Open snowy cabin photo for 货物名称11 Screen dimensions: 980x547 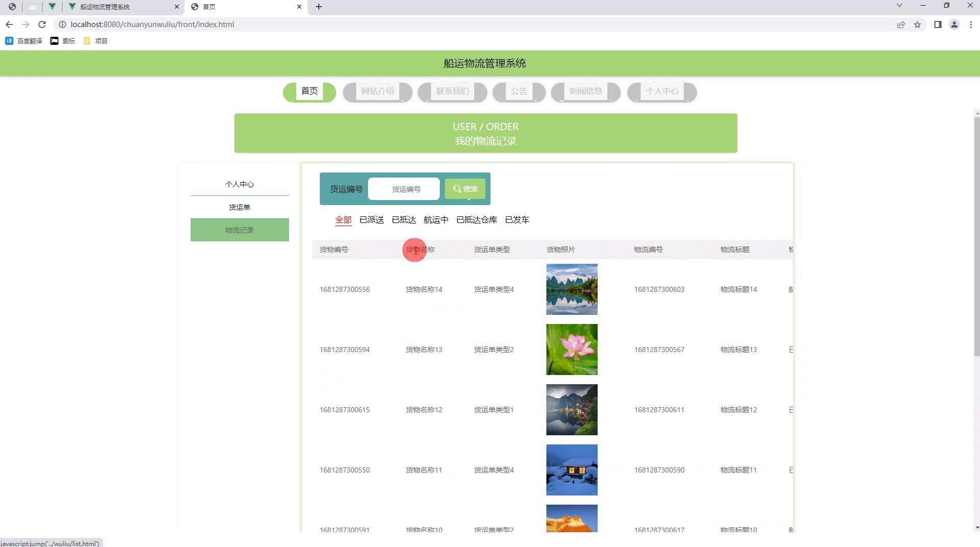pos(572,470)
